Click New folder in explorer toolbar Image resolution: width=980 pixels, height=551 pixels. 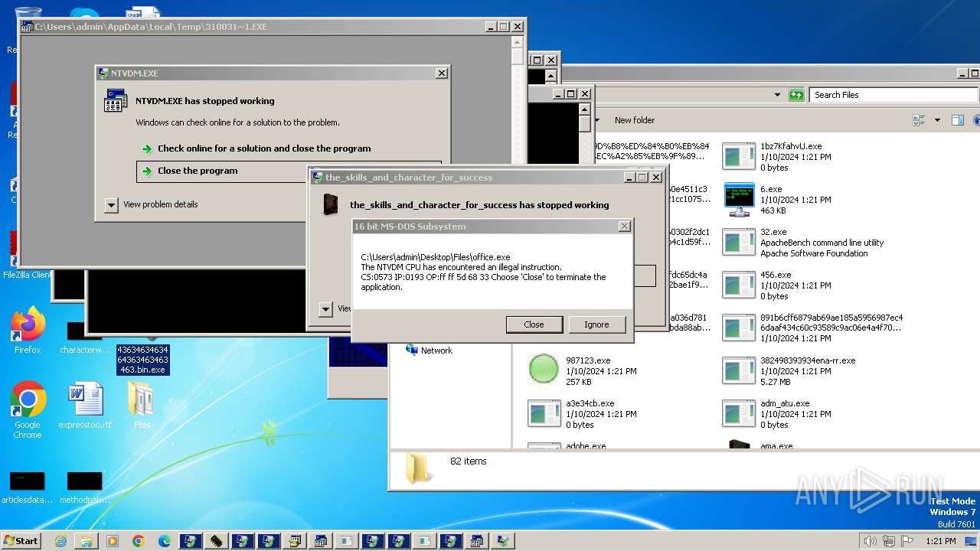point(635,120)
